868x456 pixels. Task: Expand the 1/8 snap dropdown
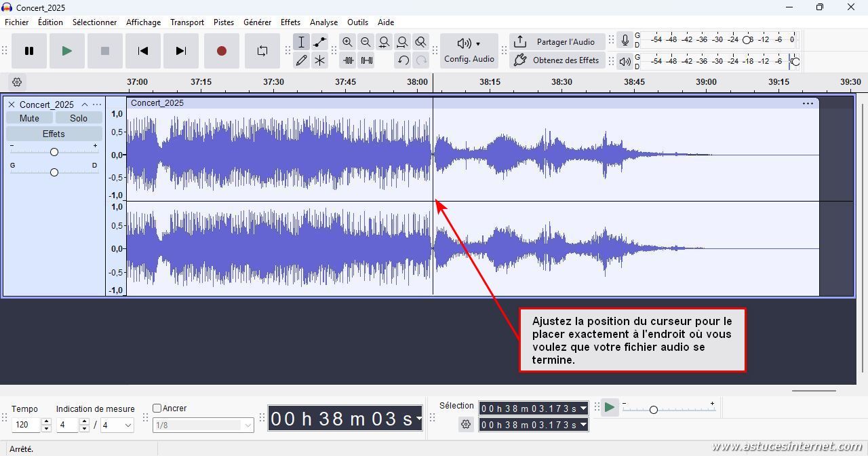click(x=248, y=425)
